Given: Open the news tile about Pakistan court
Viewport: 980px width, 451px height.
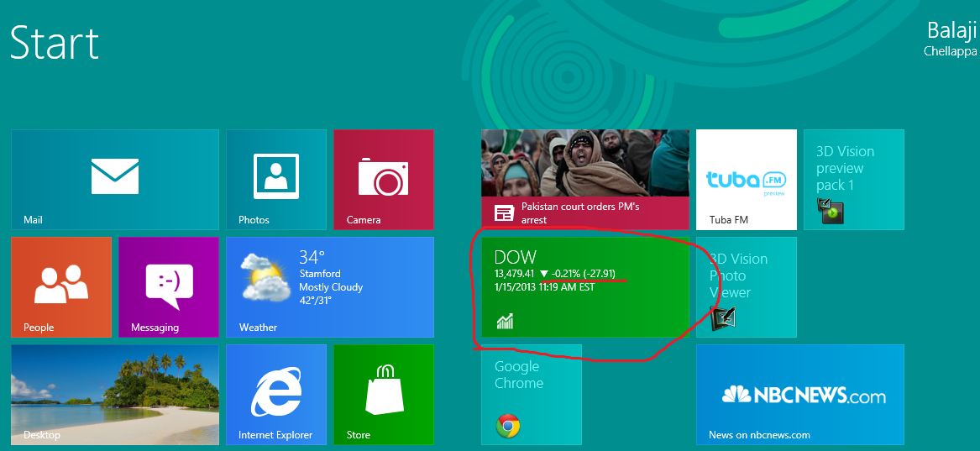Looking at the screenshot, I should pos(585,179).
